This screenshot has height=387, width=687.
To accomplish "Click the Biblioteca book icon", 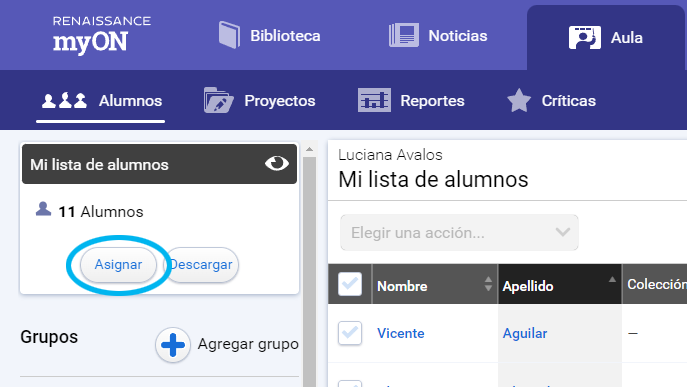I will pyautogui.click(x=229, y=35).
